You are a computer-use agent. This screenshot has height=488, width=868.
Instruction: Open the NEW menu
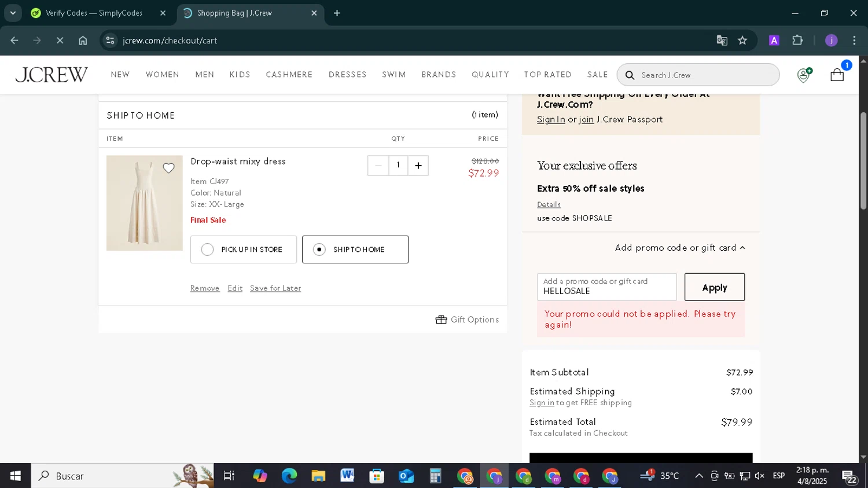120,75
